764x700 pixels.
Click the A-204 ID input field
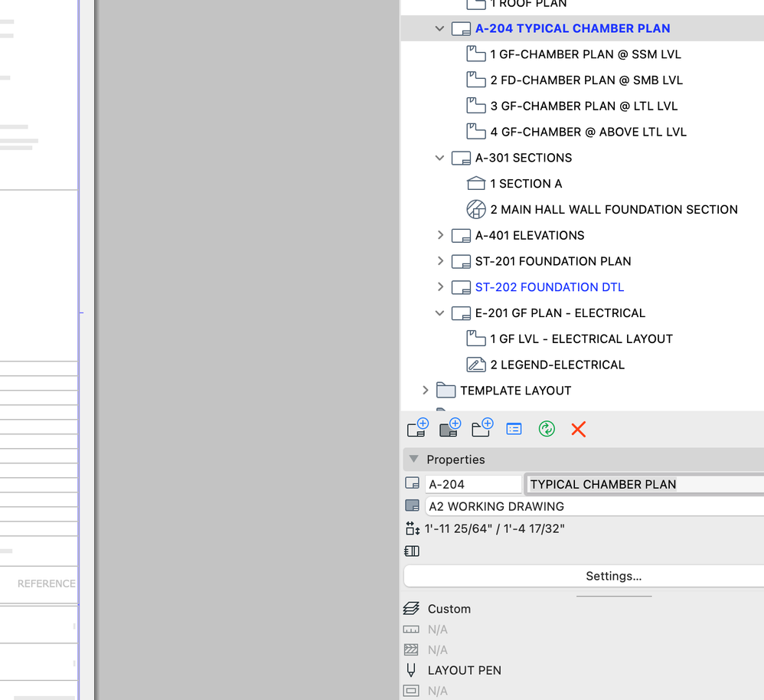(x=473, y=484)
